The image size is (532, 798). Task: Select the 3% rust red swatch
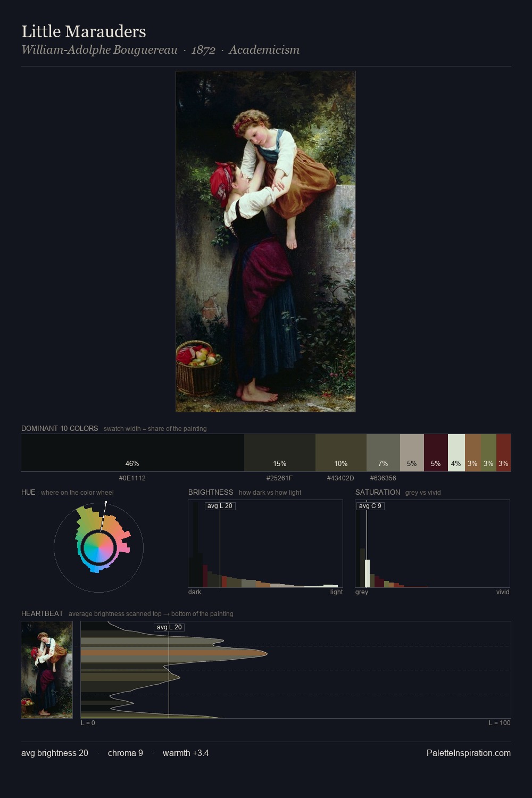503,453
